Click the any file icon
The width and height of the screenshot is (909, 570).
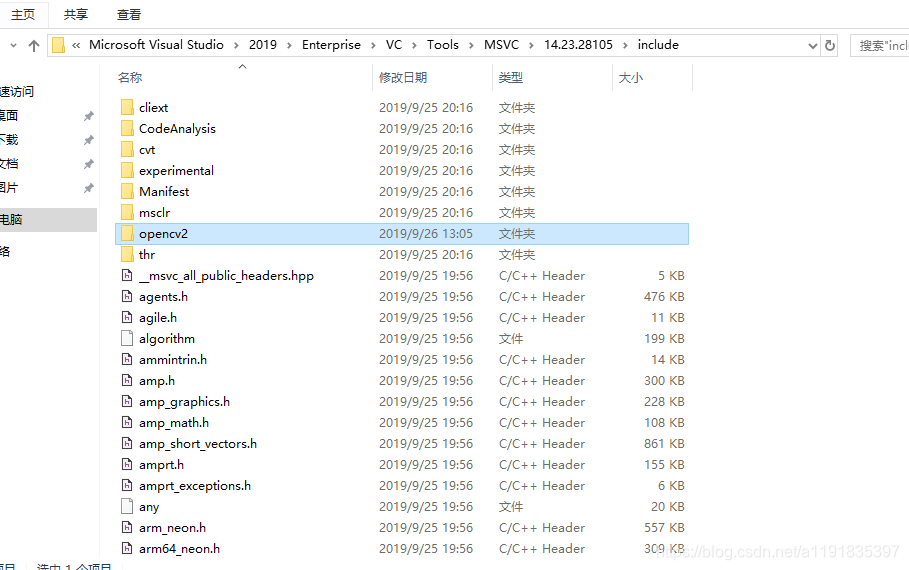coord(127,506)
